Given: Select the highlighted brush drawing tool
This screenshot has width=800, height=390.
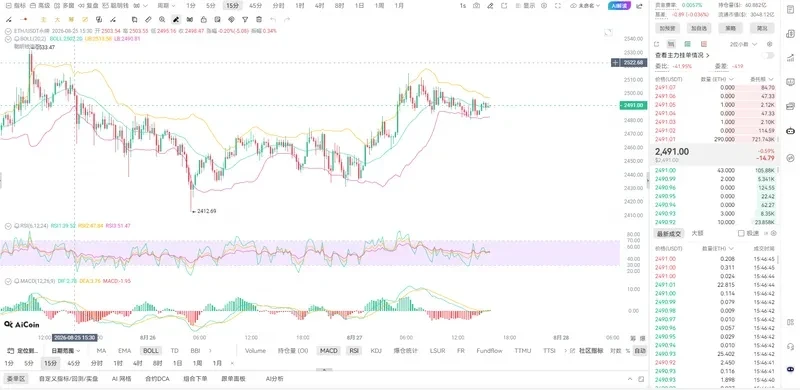Looking at the screenshot, I should (x=176, y=19).
